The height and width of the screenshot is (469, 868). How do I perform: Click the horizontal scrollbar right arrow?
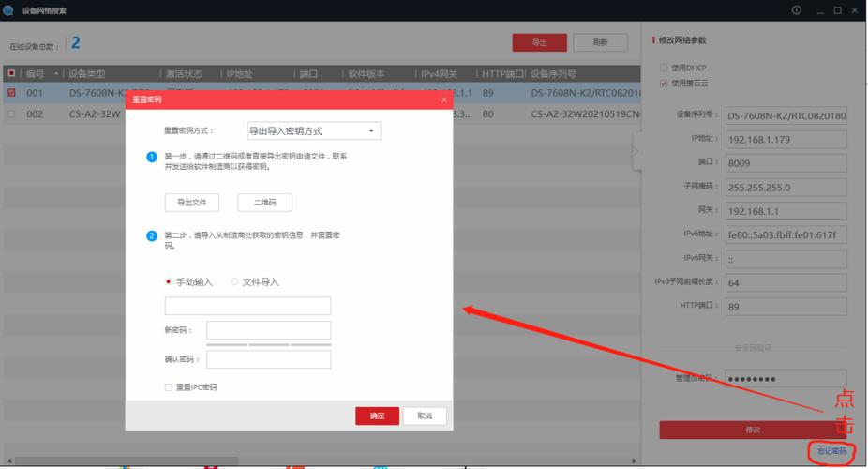(634, 461)
